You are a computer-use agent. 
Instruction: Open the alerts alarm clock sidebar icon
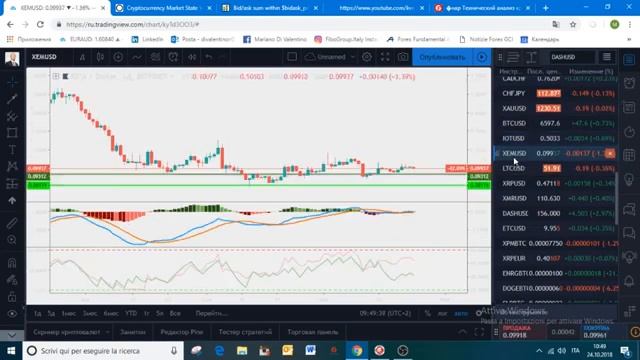tap(629, 83)
